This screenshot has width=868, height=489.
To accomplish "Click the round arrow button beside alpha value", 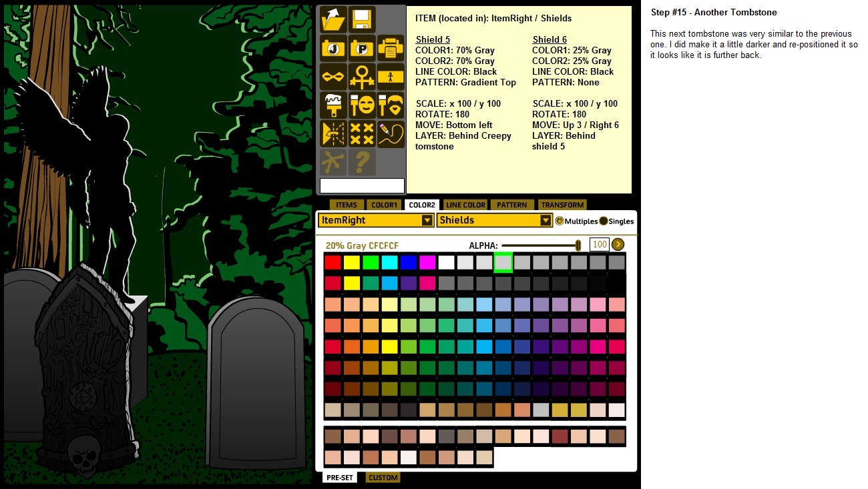I will tap(618, 245).
